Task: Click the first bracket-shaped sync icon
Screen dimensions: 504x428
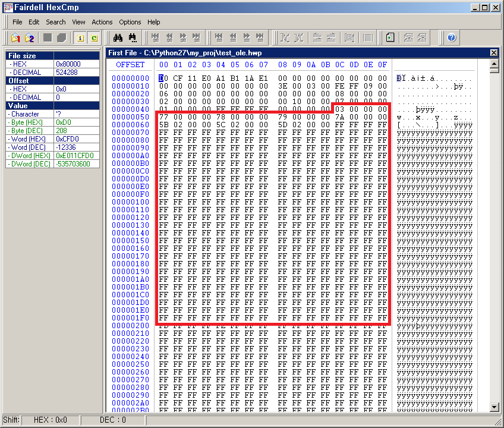Action: pos(285,38)
